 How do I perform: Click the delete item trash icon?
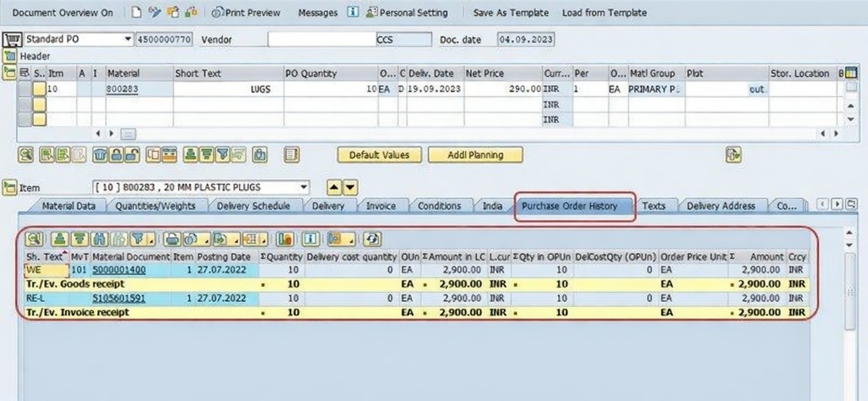point(100,155)
